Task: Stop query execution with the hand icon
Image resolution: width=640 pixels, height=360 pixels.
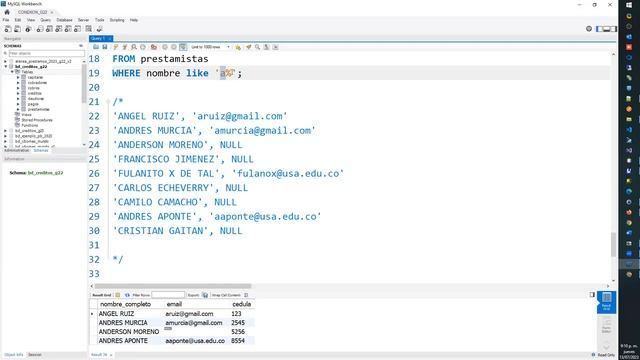Action: point(143,47)
